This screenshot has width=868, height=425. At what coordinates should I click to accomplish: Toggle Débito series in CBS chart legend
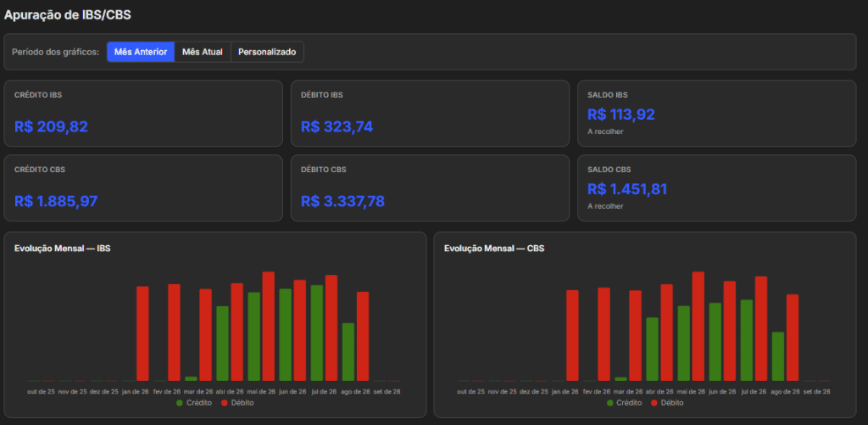(x=667, y=403)
